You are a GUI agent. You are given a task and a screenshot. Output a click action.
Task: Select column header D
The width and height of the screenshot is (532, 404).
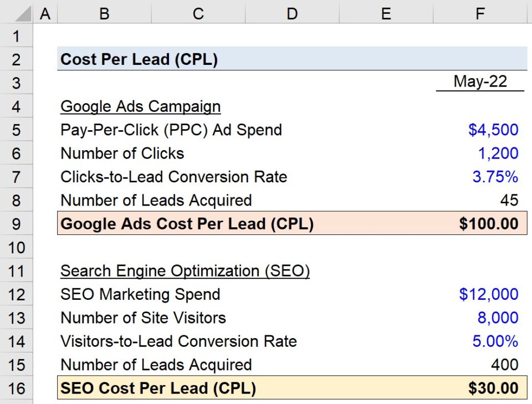click(291, 12)
